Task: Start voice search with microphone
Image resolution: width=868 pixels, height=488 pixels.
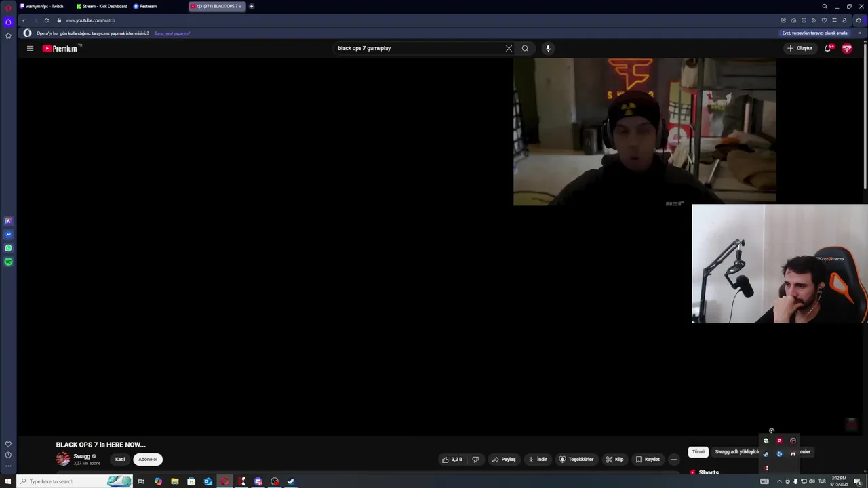Action: coord(548,48)
